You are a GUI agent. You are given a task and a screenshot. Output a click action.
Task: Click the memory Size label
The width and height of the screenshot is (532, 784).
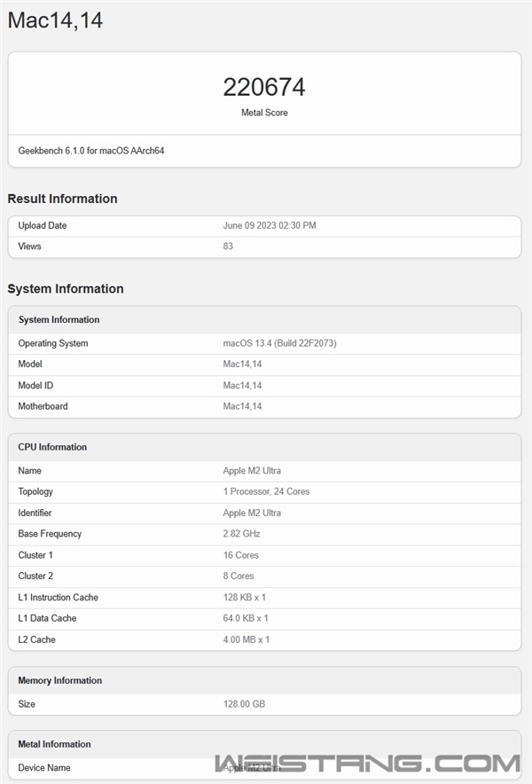point(27,704)
